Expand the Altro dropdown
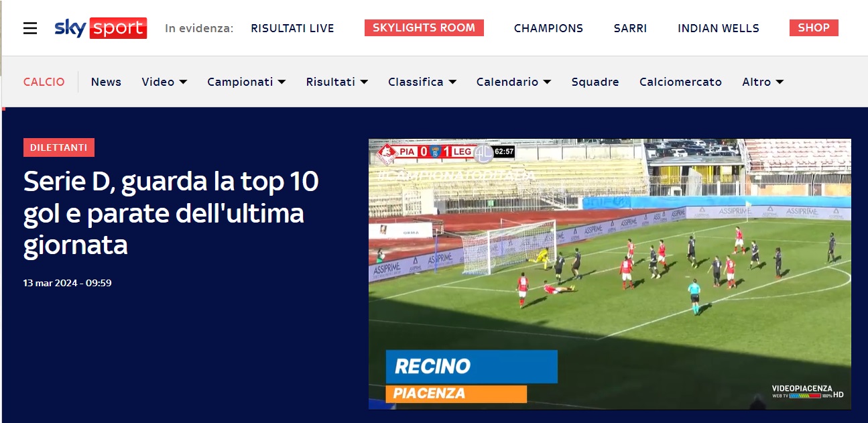 pos(763,82)
